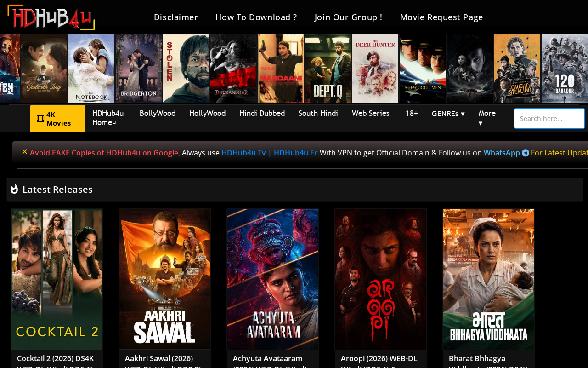The height and width of the screenshot is (368, 588).
Task: Go to HDHub4u Home
Action: click(108, 118)
